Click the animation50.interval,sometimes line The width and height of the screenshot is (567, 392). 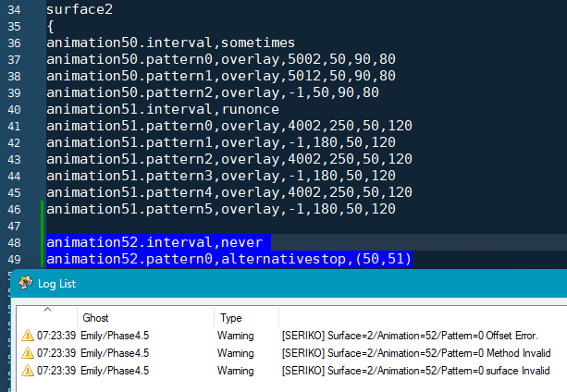tap(170, 43)
